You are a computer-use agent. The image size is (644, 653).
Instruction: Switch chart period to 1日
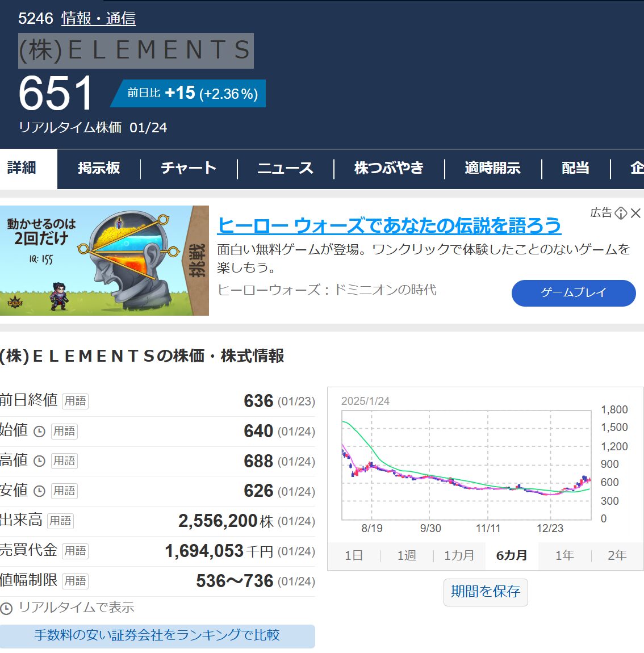(x=354, y=555)
